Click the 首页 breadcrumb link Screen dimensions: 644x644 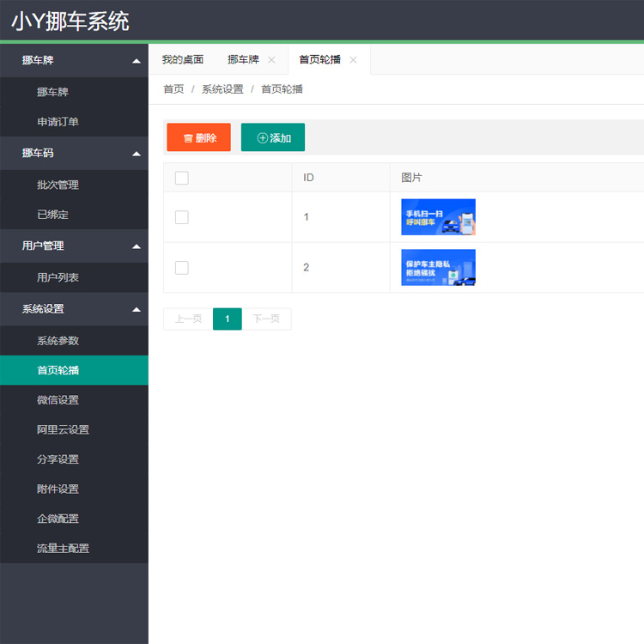pos(173,89)
